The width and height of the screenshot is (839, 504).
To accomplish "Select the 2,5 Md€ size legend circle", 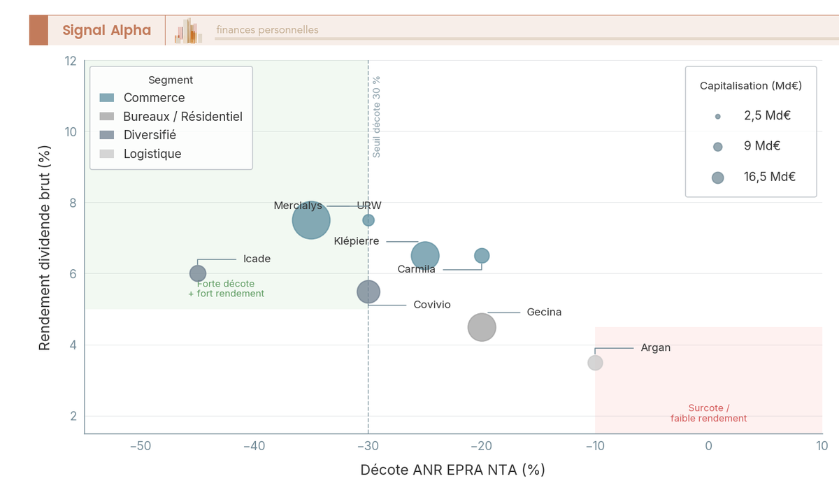I will [x=717, y=117].
